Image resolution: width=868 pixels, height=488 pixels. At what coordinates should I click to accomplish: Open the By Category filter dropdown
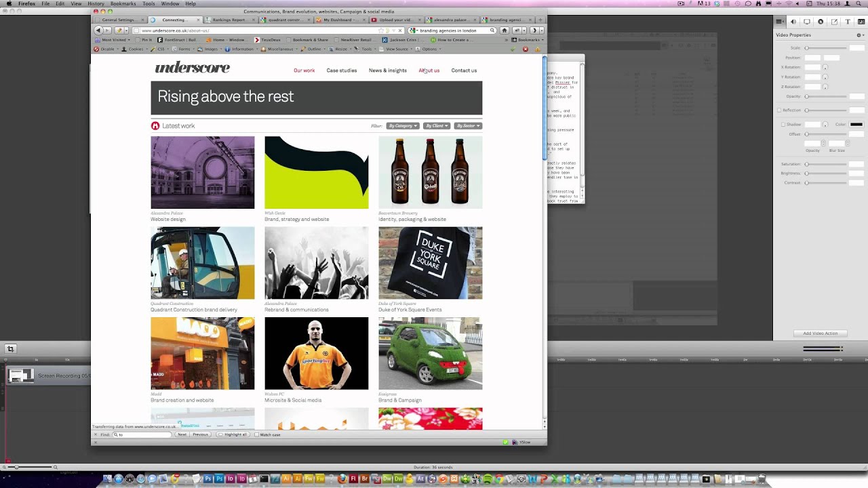pyautogui.click(x=403, y=125)
